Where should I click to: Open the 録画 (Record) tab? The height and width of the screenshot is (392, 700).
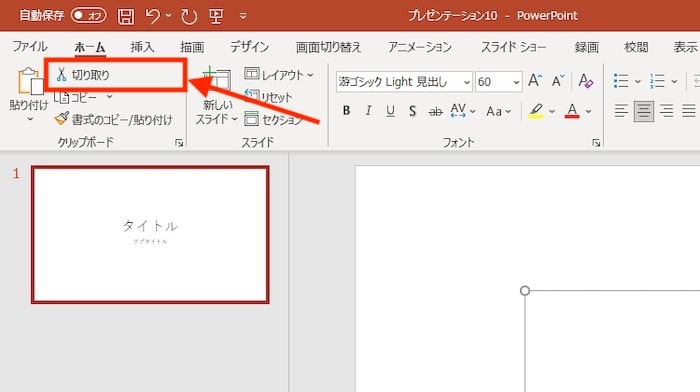[587, 47]
